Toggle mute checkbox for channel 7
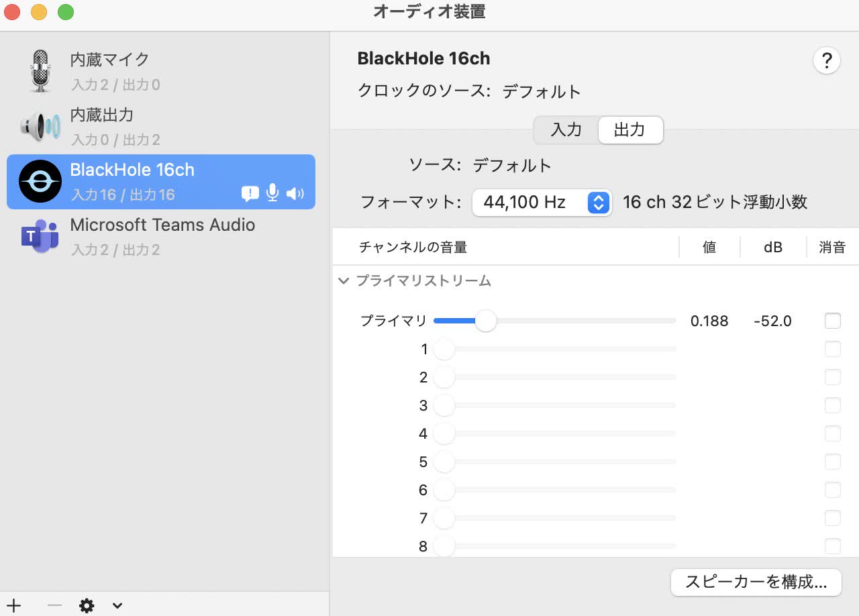 (833, 518)
